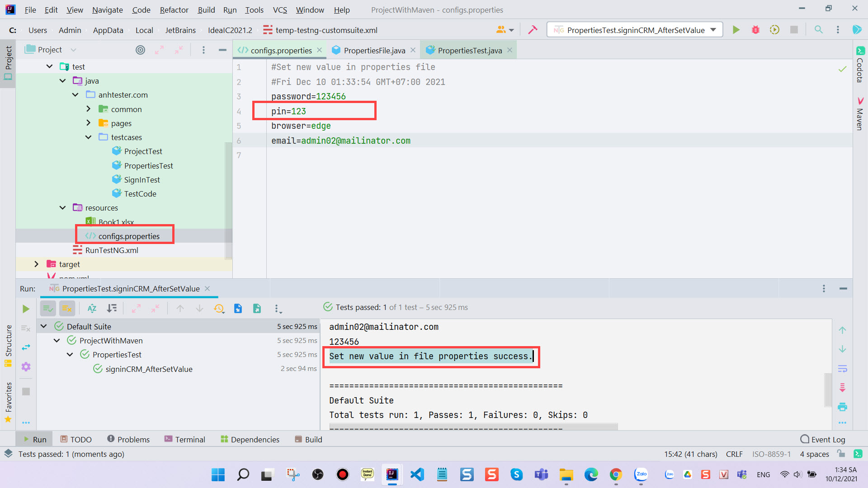Viewport: 868px width, 488px height.
Task: Open run configuration dropdown PropertiesTest.signinCRM_AfterSetValue
Action: [x=635, y=30]
